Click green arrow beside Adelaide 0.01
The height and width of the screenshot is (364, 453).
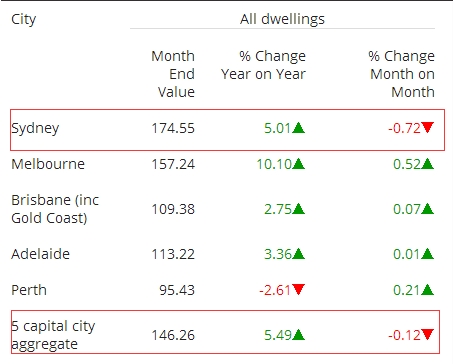[x=427, y=254]
